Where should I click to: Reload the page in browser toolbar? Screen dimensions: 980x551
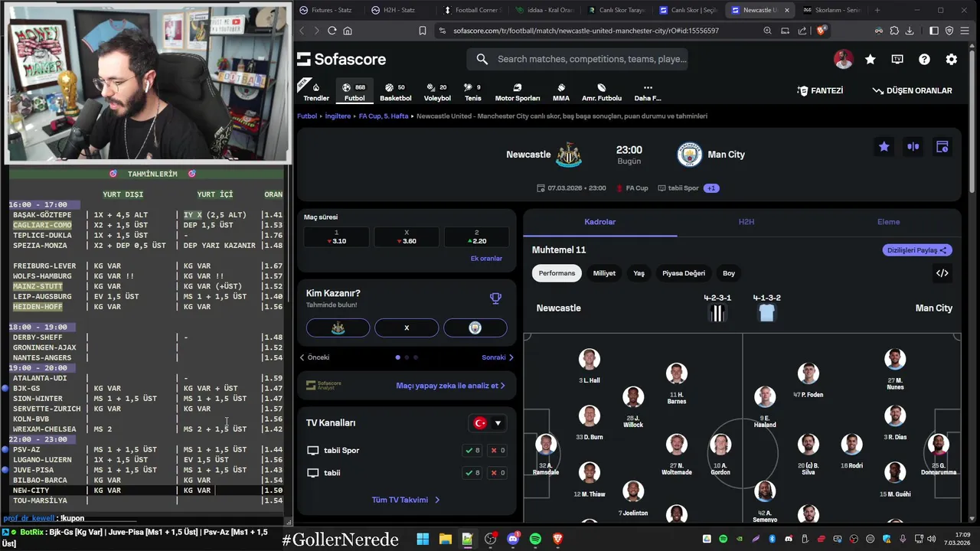tap(332, 31)
